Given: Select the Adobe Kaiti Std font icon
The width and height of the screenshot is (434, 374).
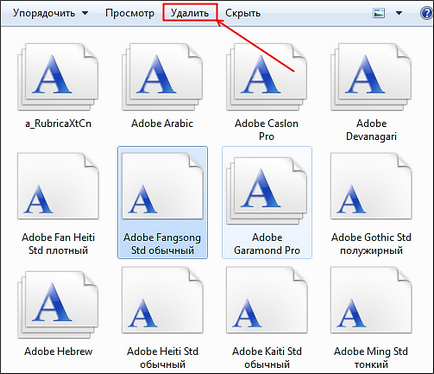Looking at the screenshot, I should click(267, 300).
